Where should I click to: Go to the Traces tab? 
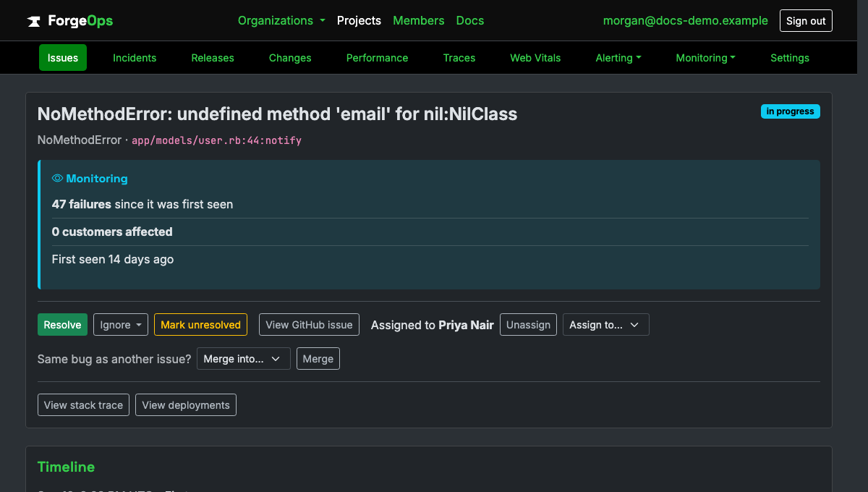pyautogui.click(x=459, y=58)
